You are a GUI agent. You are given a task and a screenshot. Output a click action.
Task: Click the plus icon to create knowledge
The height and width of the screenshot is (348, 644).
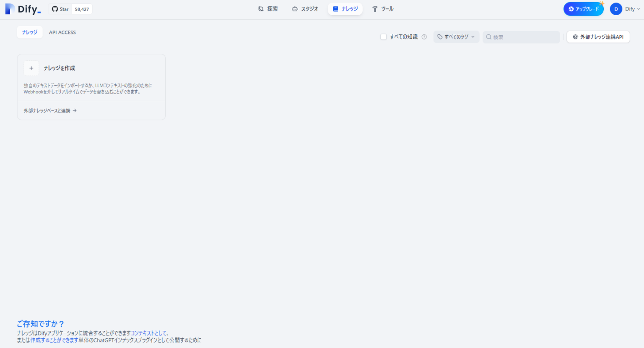(x=31, y=68)
